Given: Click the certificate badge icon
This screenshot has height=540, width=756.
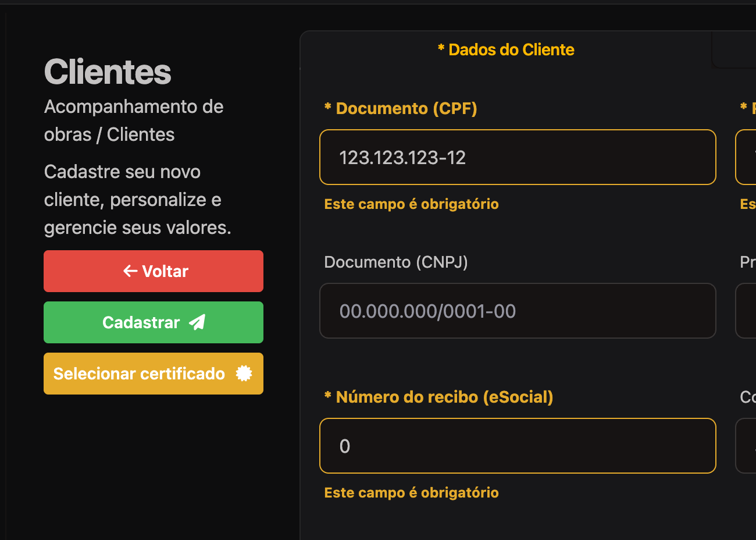Looking at the screenshot, I should pos(244,374).
